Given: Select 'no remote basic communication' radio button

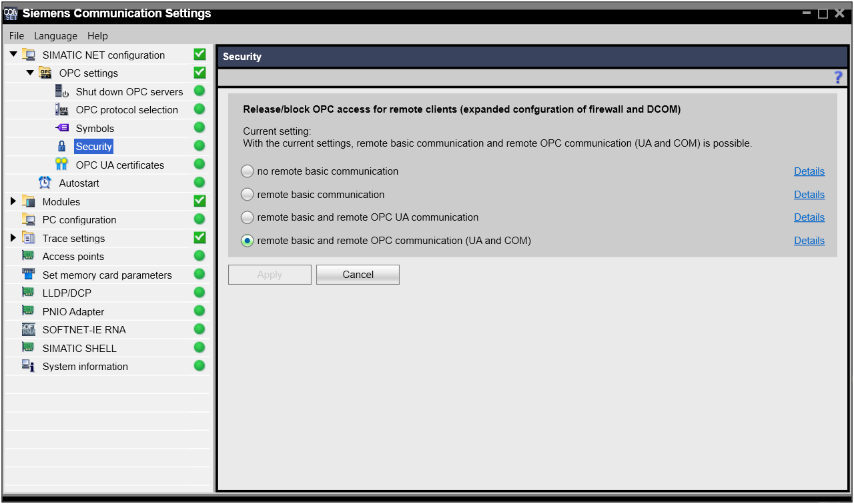Looking at the screenshot, I should [x=248, y=171].
